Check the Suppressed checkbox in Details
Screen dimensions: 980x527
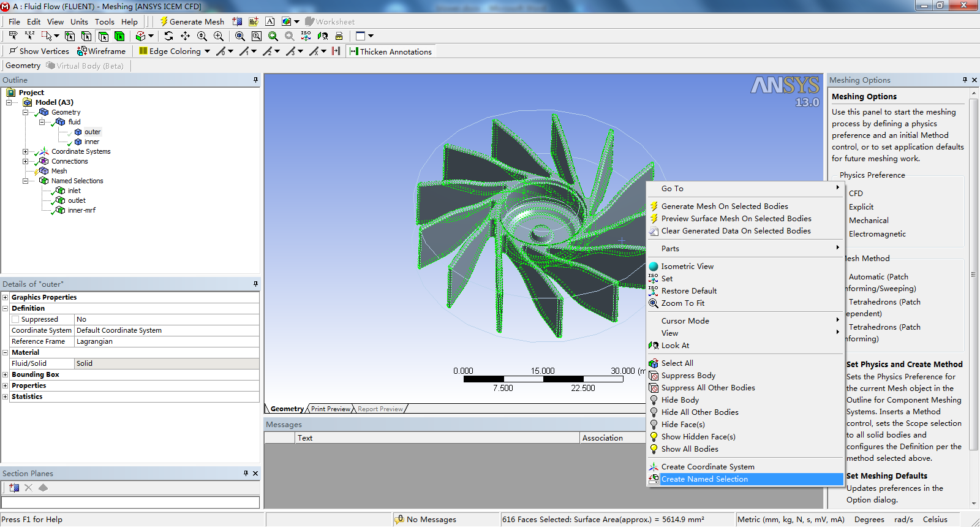15,319
